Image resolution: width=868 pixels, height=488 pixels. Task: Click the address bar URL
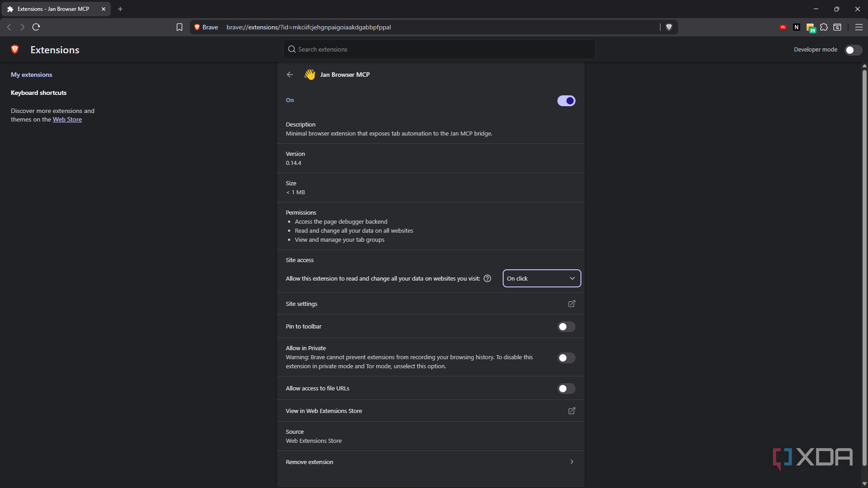(x=309, y=27)
